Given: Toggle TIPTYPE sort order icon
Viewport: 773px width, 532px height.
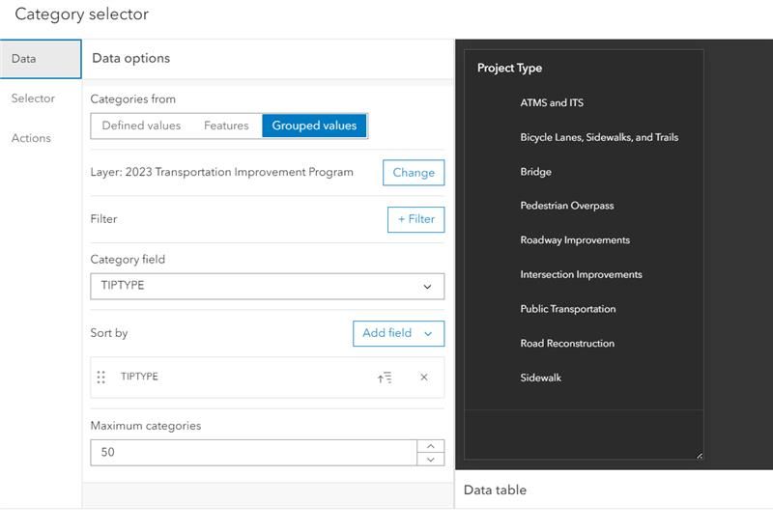Looking at the screenshot, I should pyautogui.click(x=385, y=378).
